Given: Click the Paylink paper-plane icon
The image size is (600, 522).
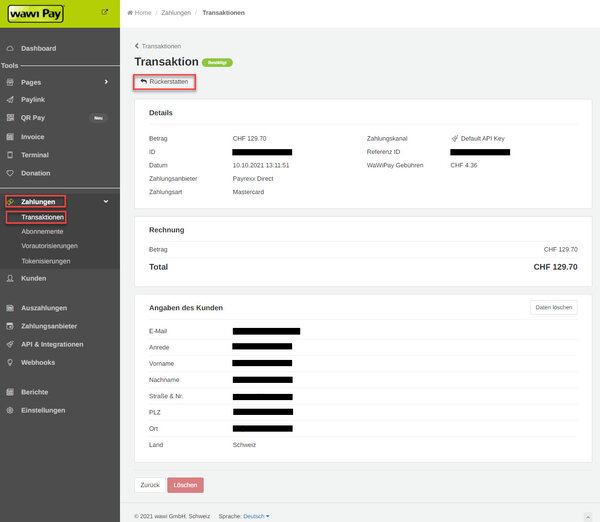Looking at the screenshot, I should [x=10, y=100].
